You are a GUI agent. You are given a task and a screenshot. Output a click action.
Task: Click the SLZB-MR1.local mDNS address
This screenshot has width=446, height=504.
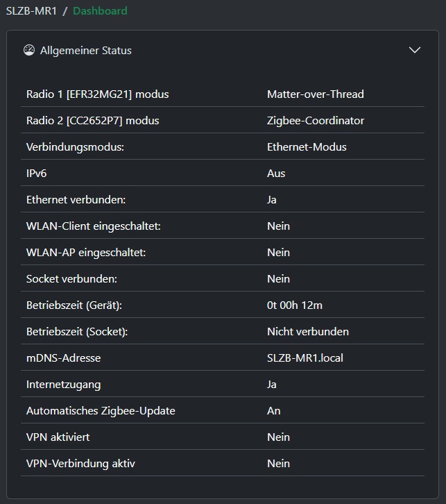click(305, 358)
